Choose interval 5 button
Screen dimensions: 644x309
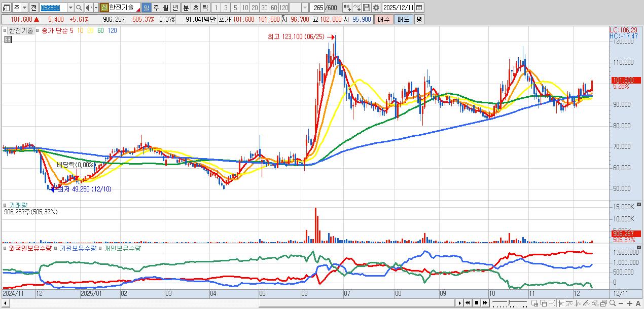pyautogui.click(x=235, y=8)
